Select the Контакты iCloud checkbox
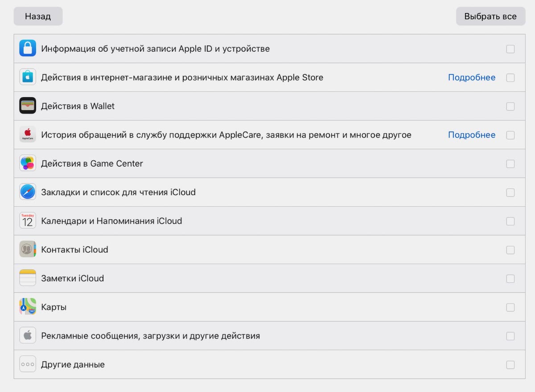Screen dimensions: 535x392 pos(510,250)
